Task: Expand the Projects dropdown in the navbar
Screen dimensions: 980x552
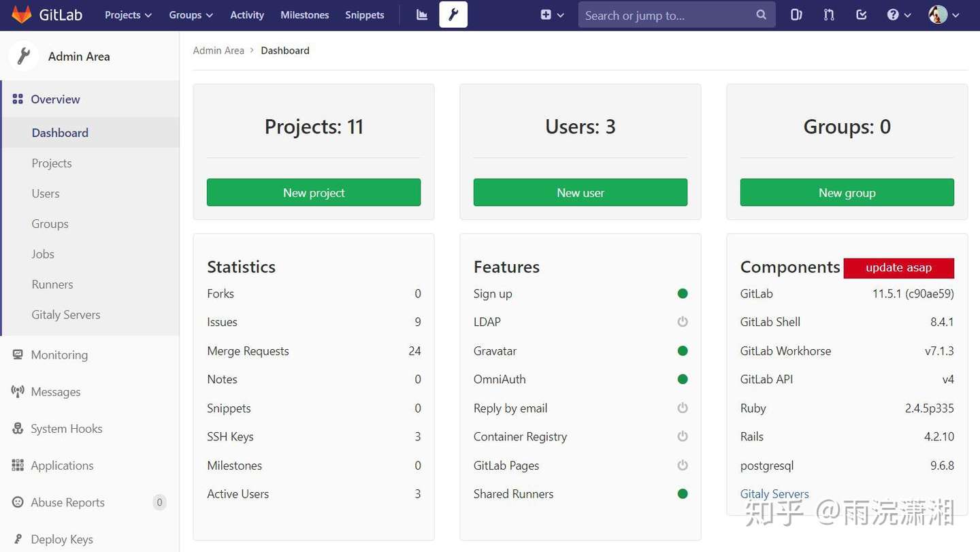Action: click(128, 15)
